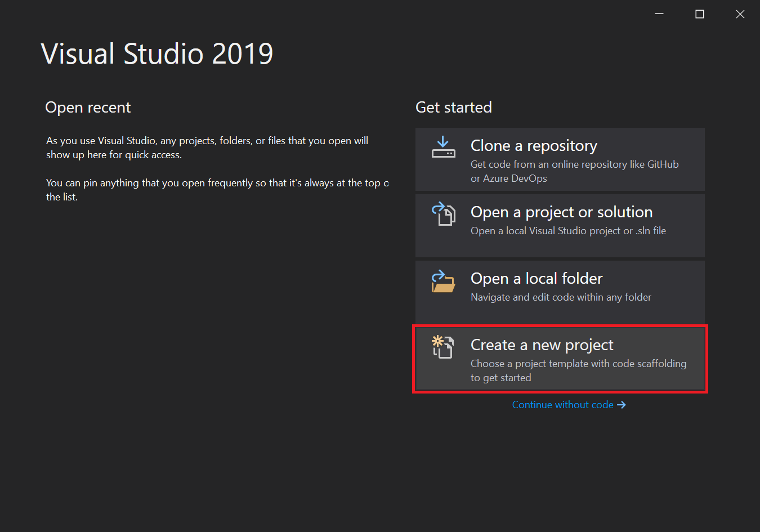The image size is (760, 532).
Task: Click the Open a local folder icon
Action: [443, 281]
